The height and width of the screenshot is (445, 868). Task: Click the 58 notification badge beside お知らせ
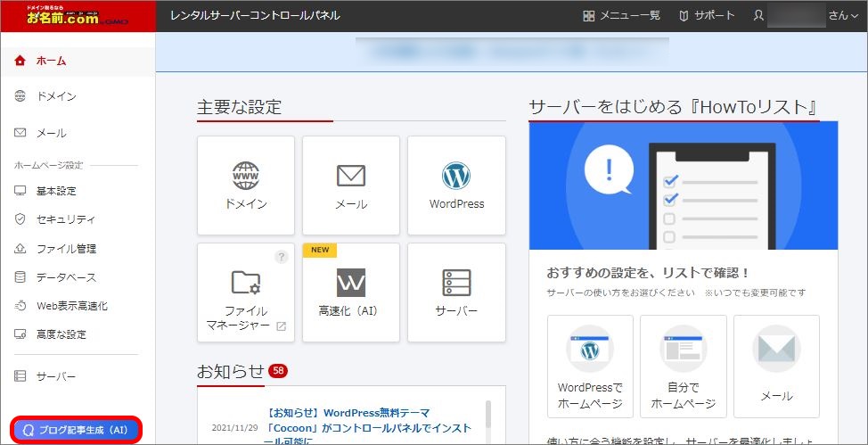point(278,371)
